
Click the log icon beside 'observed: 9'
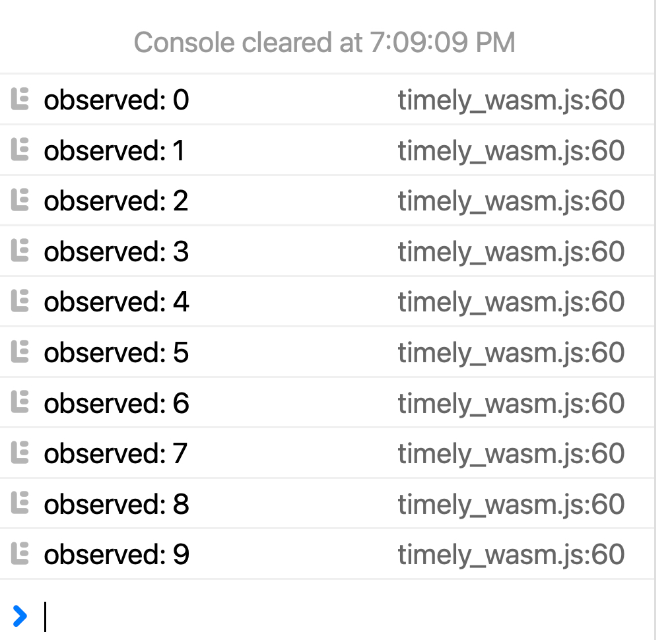[x=20, y=554]
